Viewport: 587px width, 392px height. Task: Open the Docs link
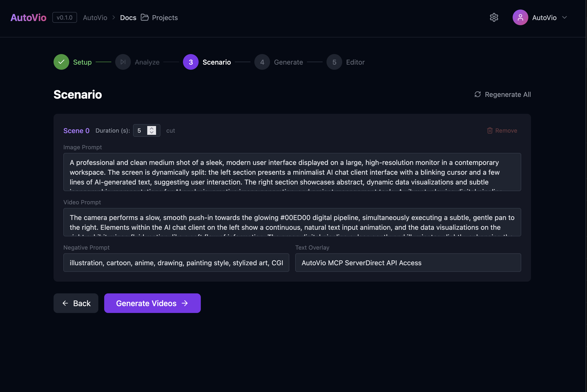pos(128,18)
